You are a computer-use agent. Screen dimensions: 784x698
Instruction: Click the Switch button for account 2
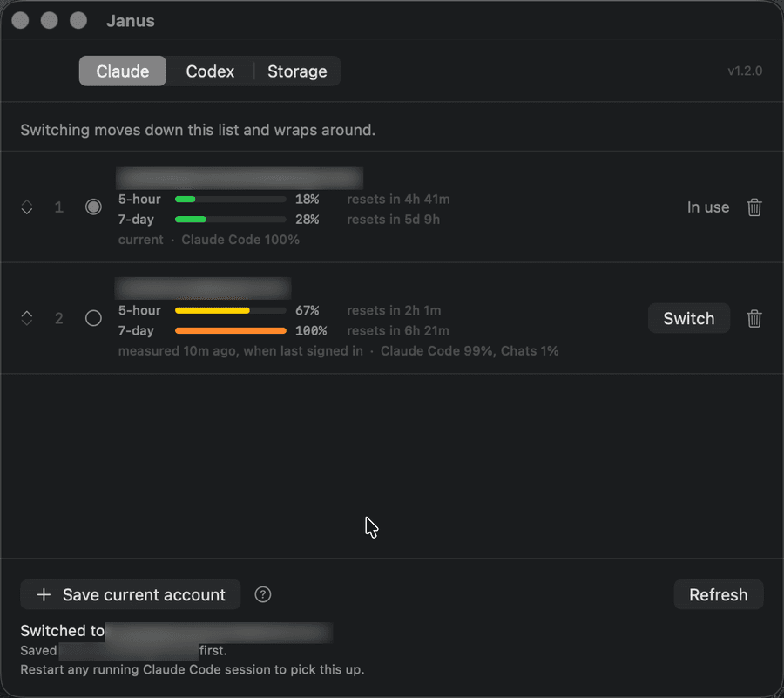tap(688, 318)
